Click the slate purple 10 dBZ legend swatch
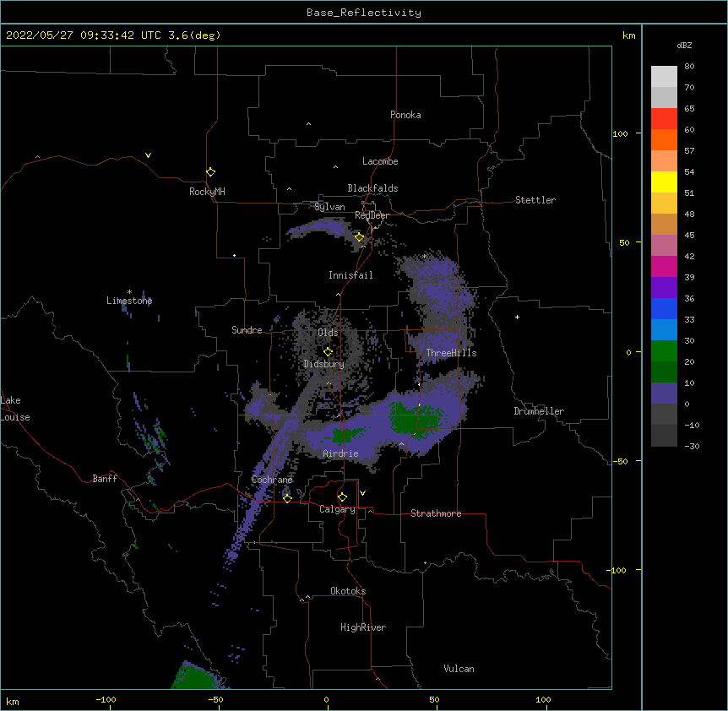 coord(664,393)
